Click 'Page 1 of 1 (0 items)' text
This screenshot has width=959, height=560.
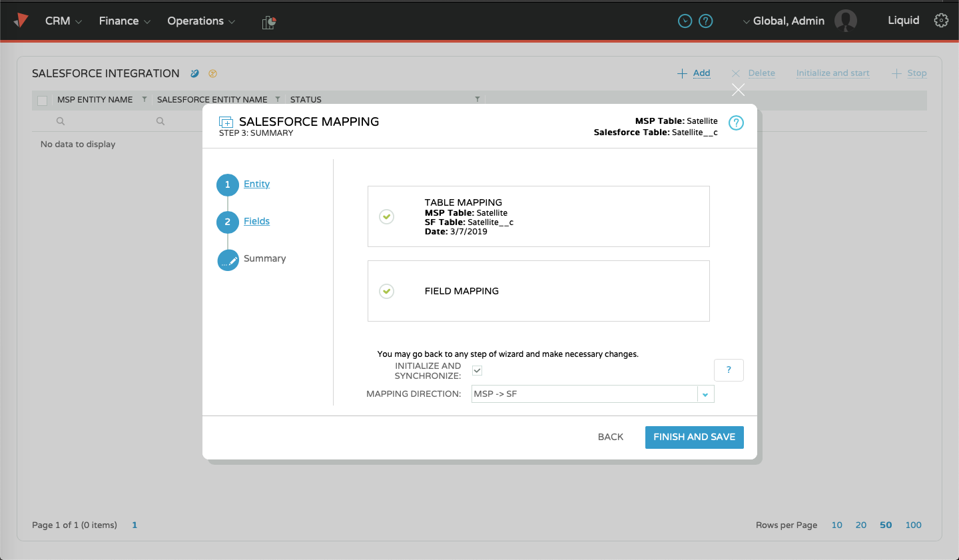(x=75, y=525)
